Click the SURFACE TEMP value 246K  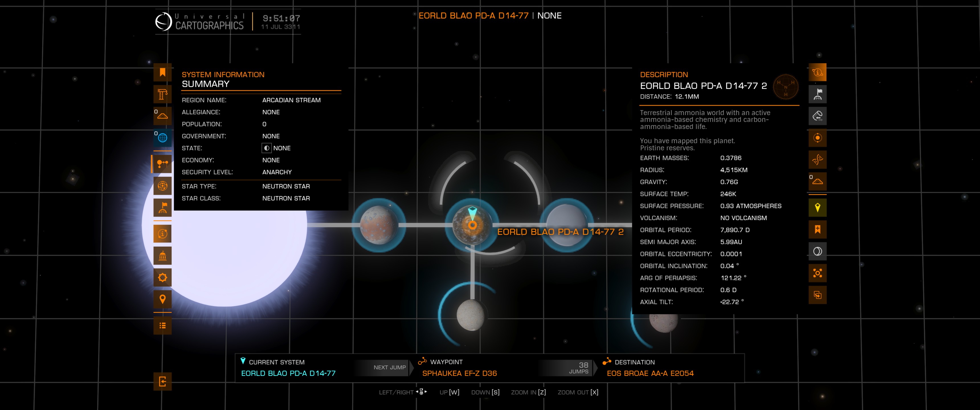(x=728, y=194)
